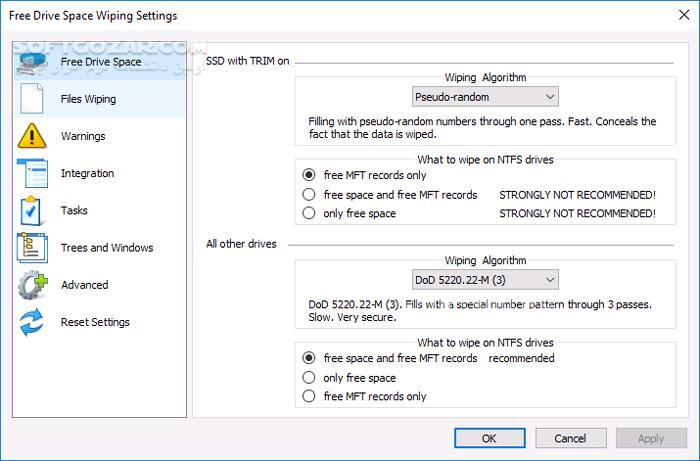Pick 'only free space' for all other drives
Screen dimensions: 700x461
coord(309,378)
